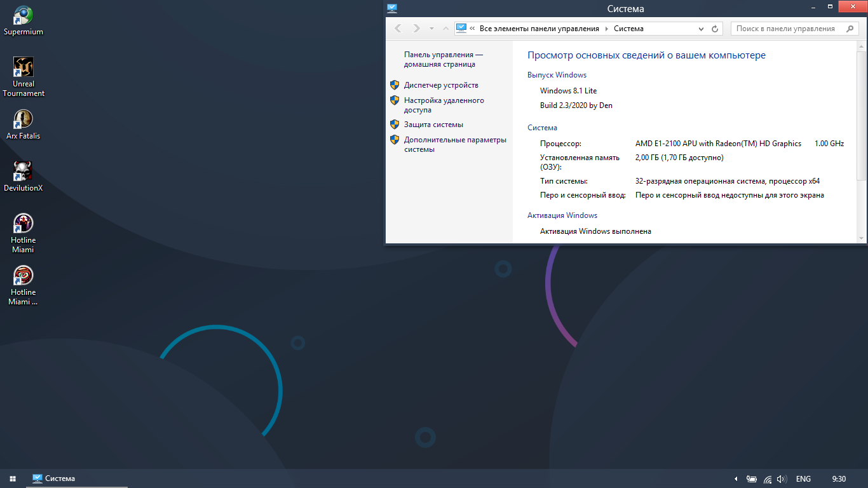Switch the ENG input language indicator
The height and width of the screenshot is (488, 868).
[803, 478]
